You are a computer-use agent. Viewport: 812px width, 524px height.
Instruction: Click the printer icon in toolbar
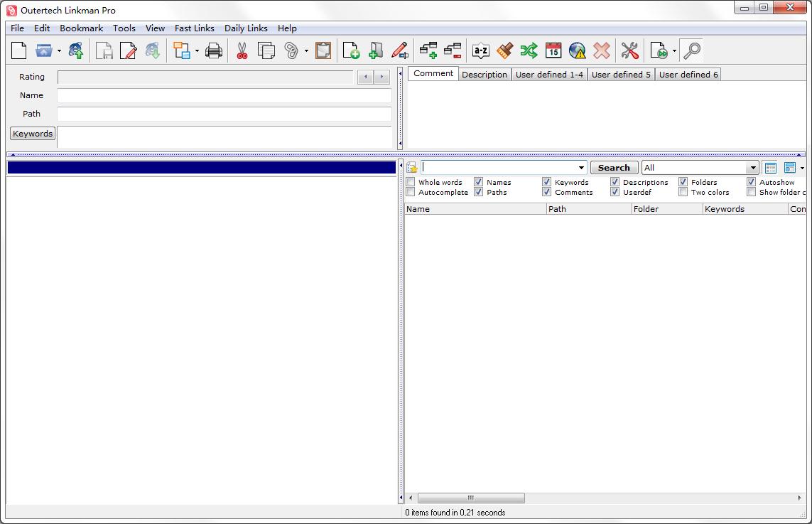click(214, 50)
